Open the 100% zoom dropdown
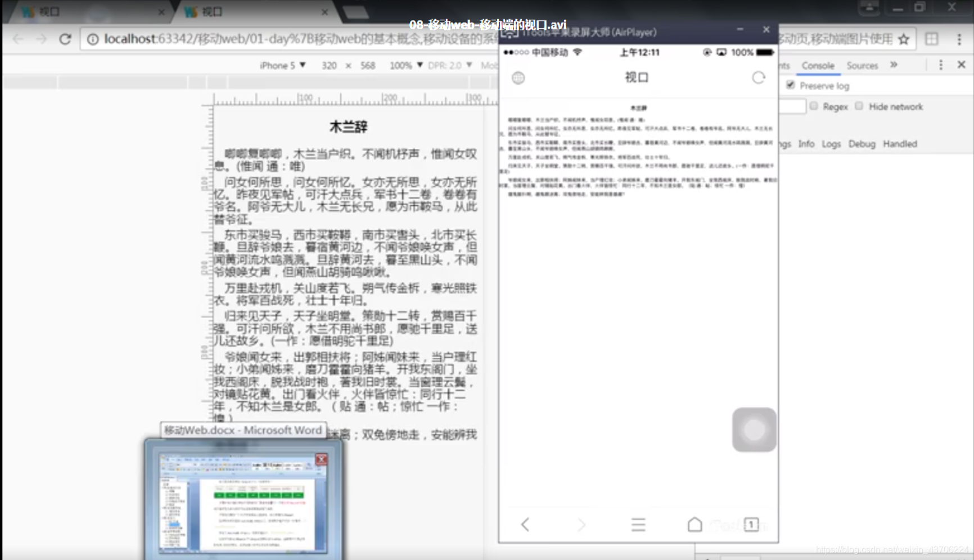Viewport: 974px width, 560px height. [x=406, y=65]
